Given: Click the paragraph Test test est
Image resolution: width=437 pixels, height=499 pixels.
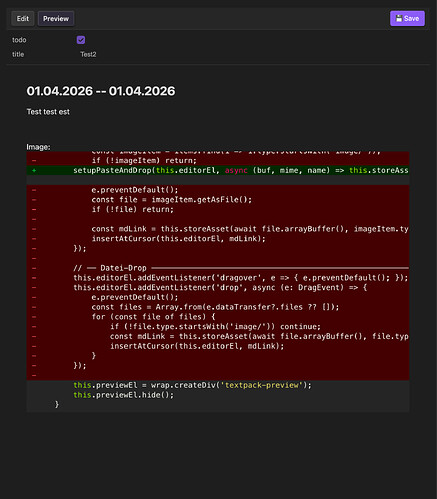Looking at the screenshot, I should [48, 112].
